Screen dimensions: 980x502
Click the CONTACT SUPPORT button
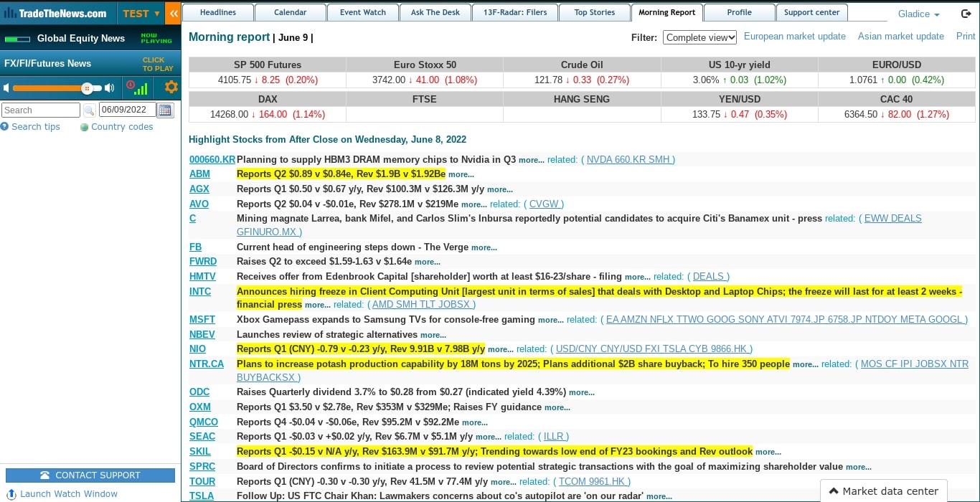pos(90,475)
